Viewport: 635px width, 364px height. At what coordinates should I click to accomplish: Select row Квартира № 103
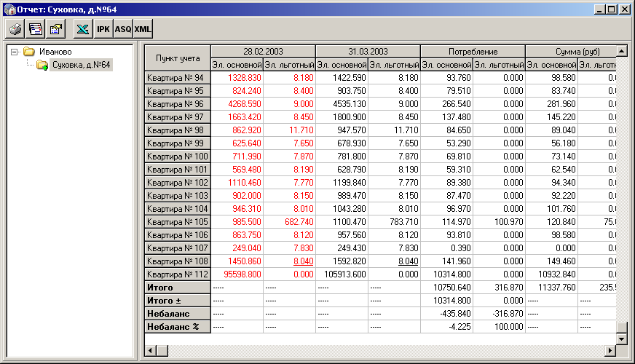coord(178,196)
